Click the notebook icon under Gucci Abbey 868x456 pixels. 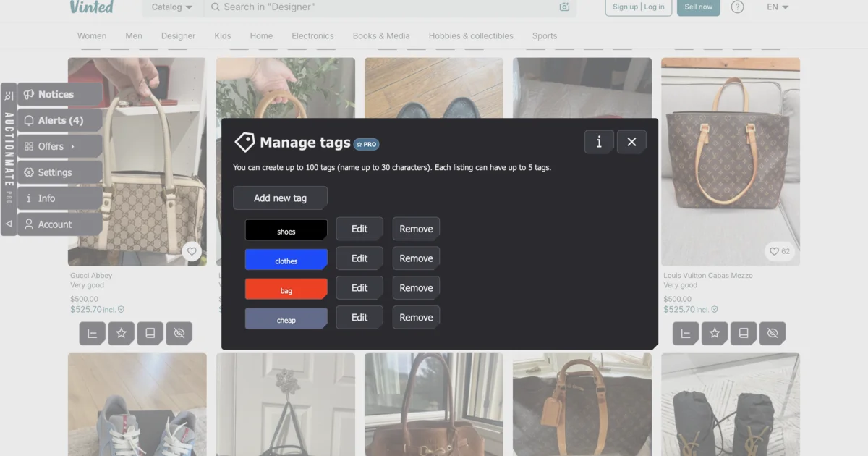pyautogui.click(x=150, y=334)
